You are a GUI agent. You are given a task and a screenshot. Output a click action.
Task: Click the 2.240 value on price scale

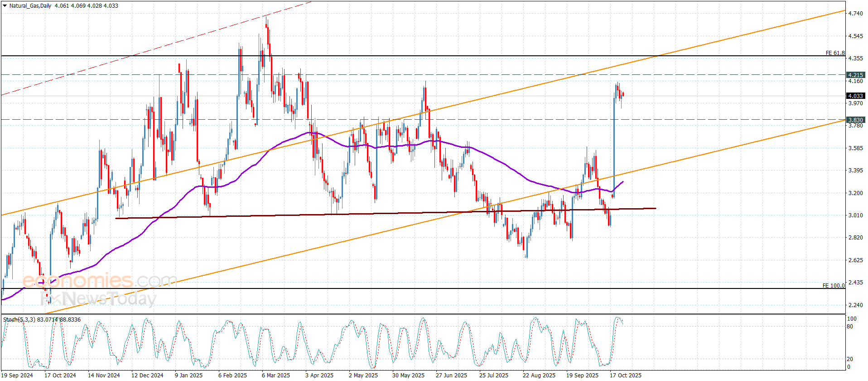[855, 305]
